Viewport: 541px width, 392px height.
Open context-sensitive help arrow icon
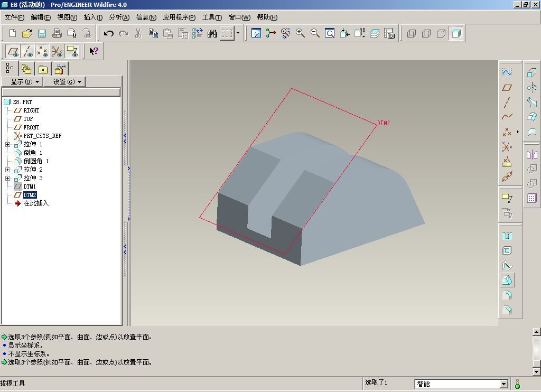pyautogui.click(x=94, y=51)
